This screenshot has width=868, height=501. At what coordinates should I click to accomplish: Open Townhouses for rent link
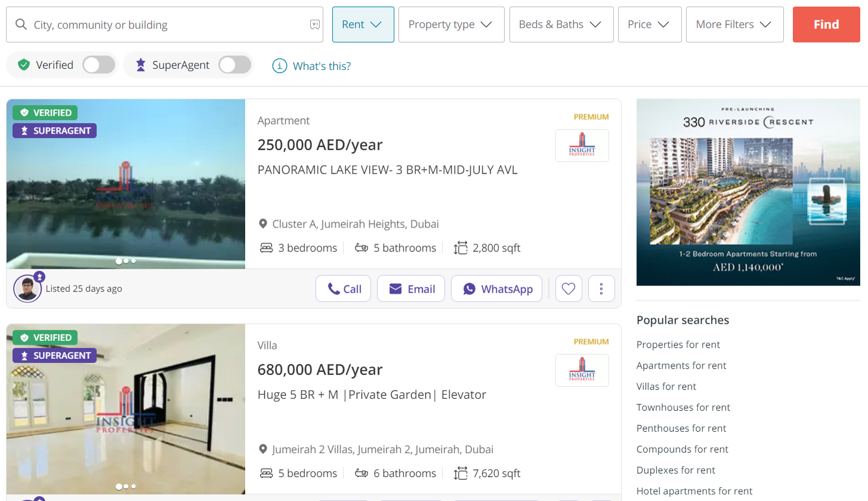click(683, 407)
